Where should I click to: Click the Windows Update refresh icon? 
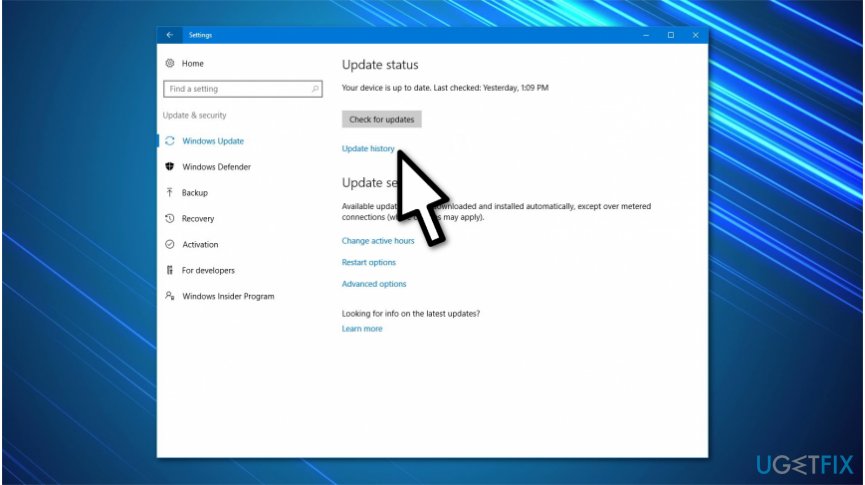click(170, 141)
